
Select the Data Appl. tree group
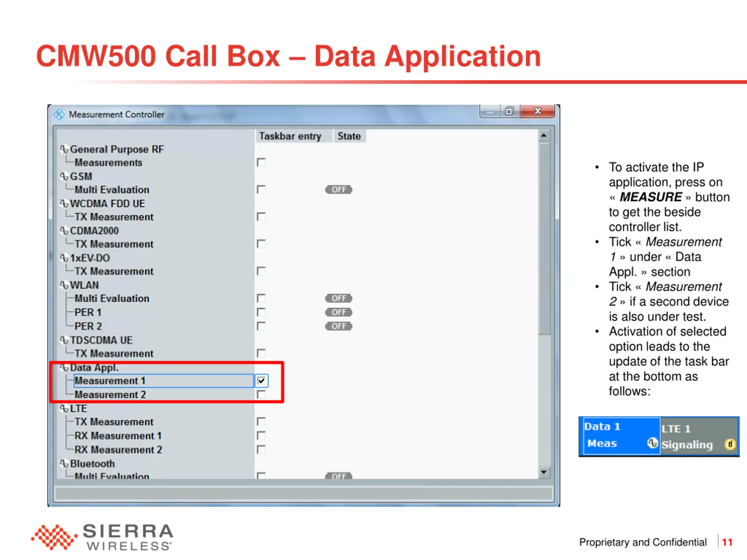pos(94,367)
